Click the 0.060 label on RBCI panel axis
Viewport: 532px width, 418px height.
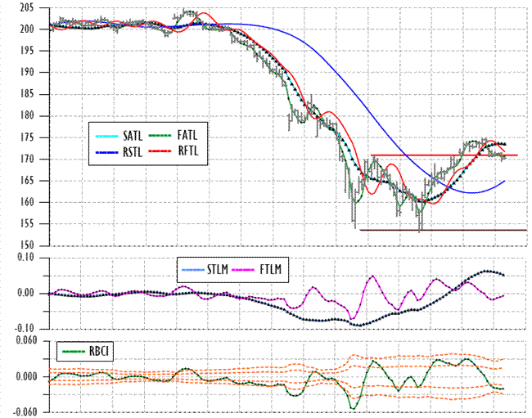click(x=23, y=340)
